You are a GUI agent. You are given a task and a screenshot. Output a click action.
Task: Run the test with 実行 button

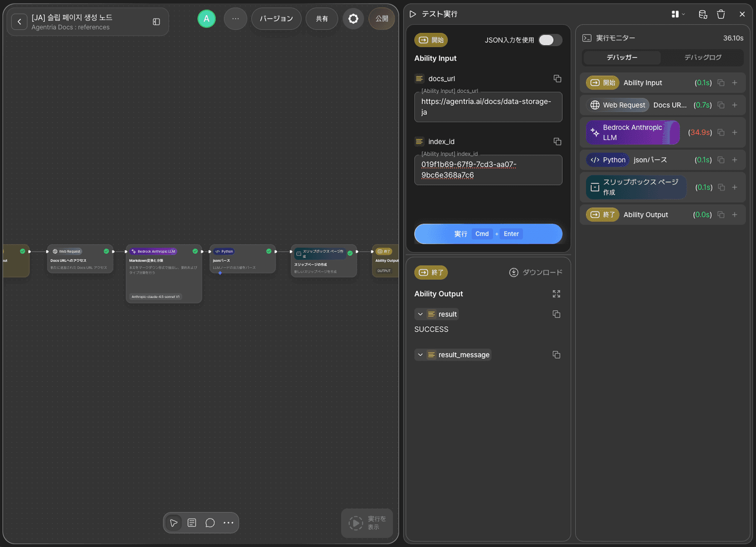pos(488,234)
